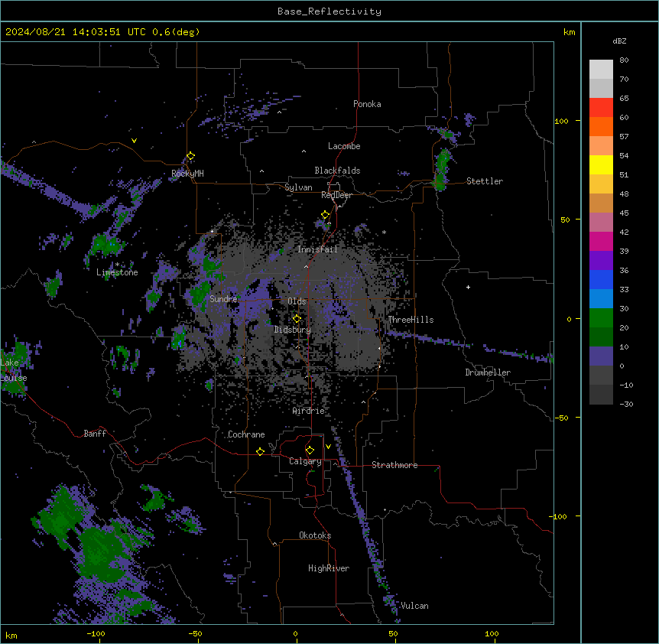The height and width of the screenshot is (644, 659).
Task: Select the yellow diamond marker above Calgary label
Action: [x=310, y=450]
